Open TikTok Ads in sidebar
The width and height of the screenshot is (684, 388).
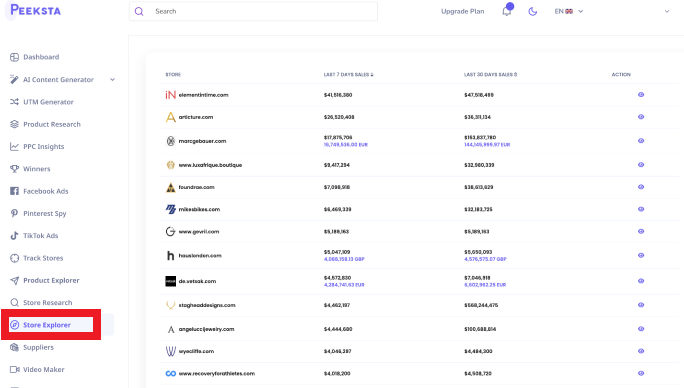tap(41, 236)
